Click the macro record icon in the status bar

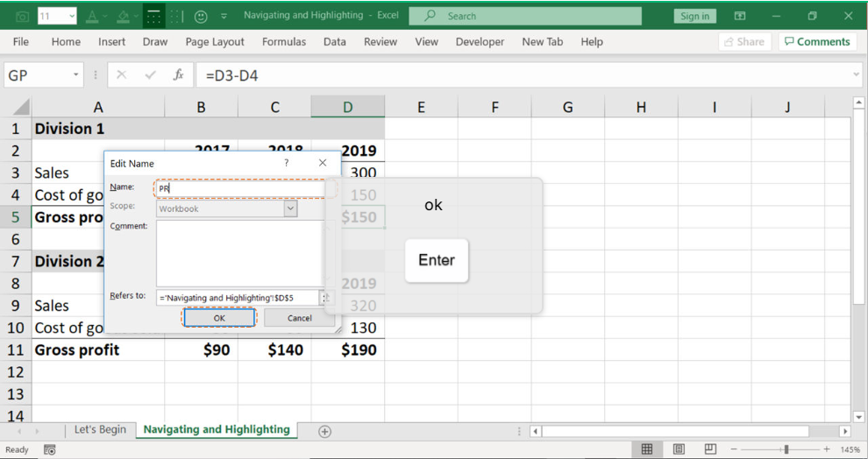[x=50, y=450]
